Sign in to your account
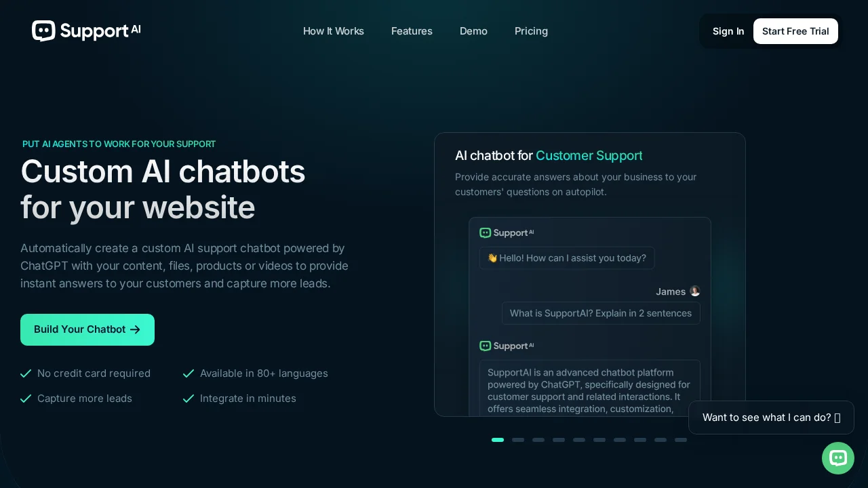Screen dimensions: 868x488 (x=728, y=31)
